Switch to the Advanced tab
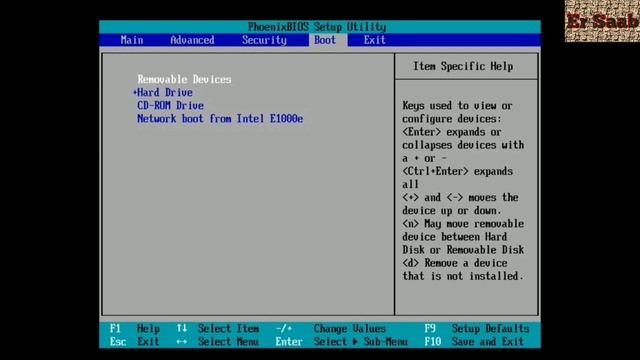This screenshot has width=640, height=360. coord(192,40)
